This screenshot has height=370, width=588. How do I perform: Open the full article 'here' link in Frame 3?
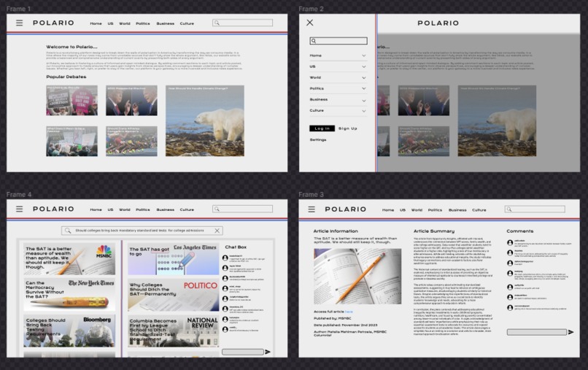(349, 312)
